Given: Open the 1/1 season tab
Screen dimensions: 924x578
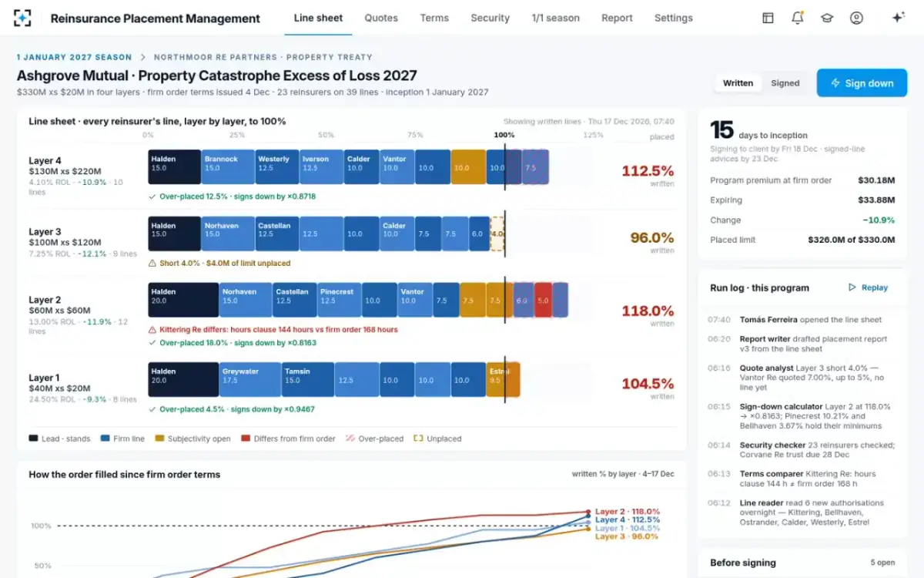Looking at the screenshot, I should click(555, 18).
